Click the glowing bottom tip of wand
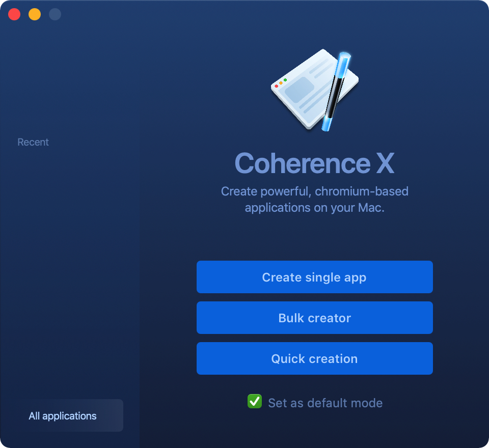 click(327, 123)
